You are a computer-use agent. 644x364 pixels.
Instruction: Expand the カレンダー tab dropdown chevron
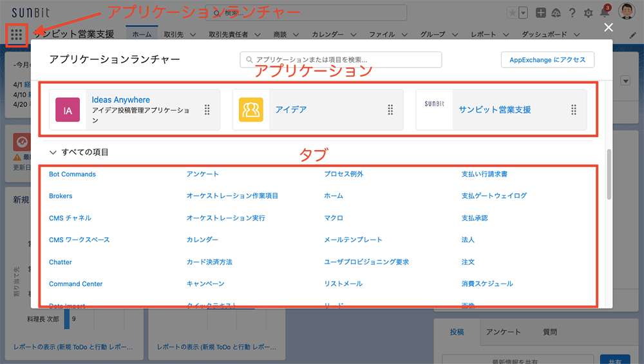pyautogui.click(x=353, y=35)
